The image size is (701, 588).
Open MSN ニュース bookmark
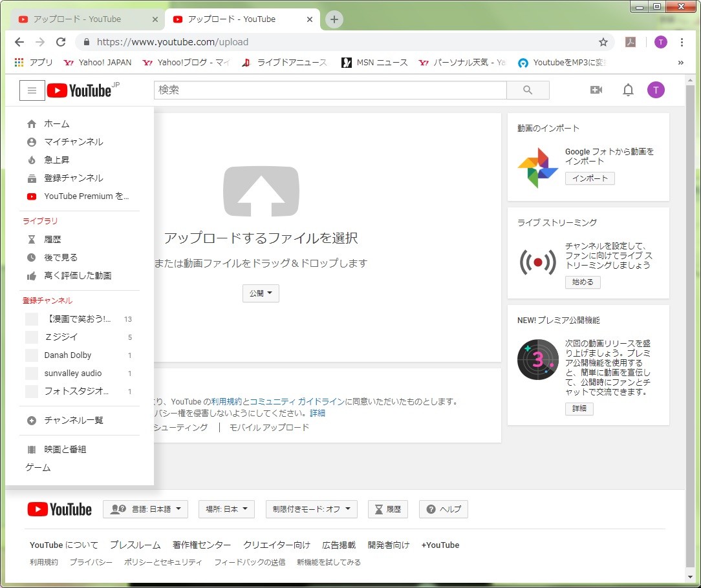point(374,63)
